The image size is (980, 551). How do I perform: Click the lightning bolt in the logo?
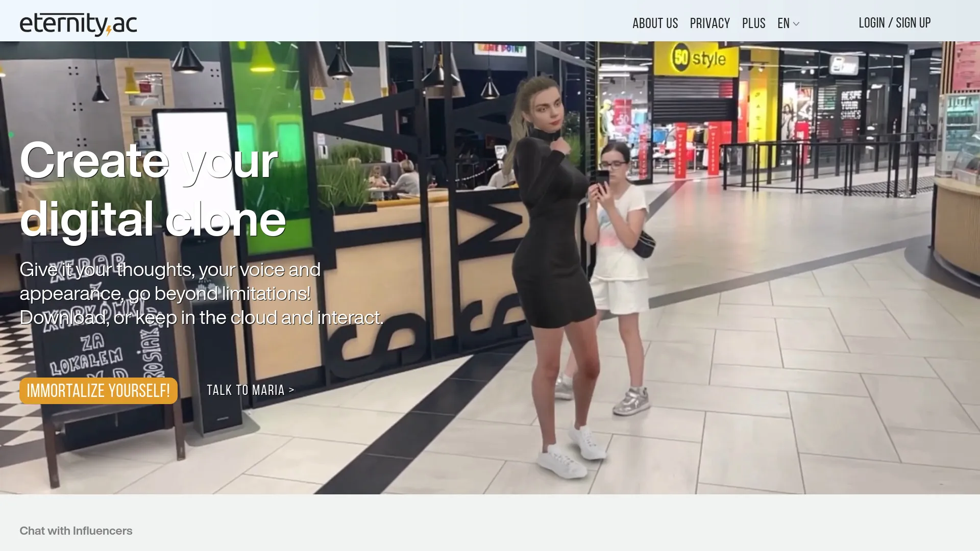pyautogui.click(x=109, y=31)
